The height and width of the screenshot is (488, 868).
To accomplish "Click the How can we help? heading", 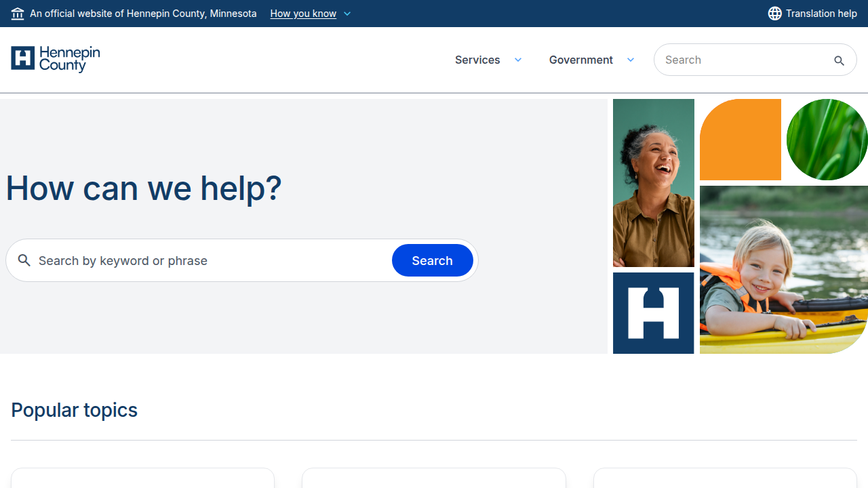I will [x=144, y=188].
